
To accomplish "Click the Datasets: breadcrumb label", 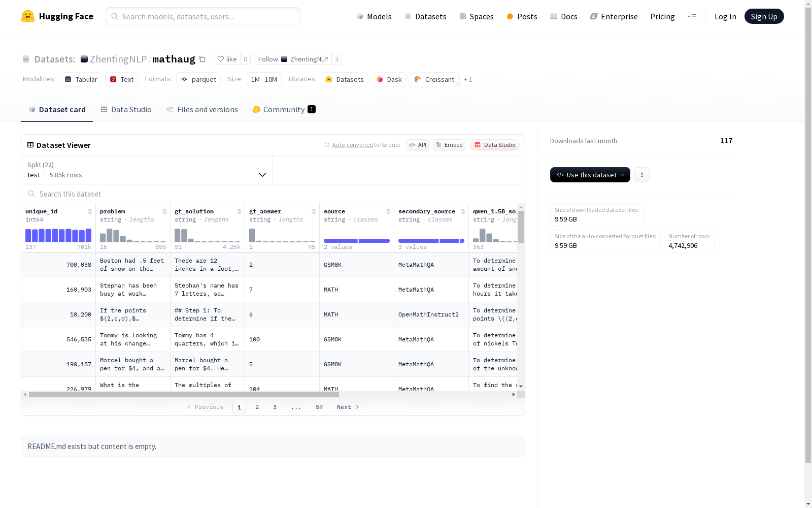I will (x=55, y=59).
